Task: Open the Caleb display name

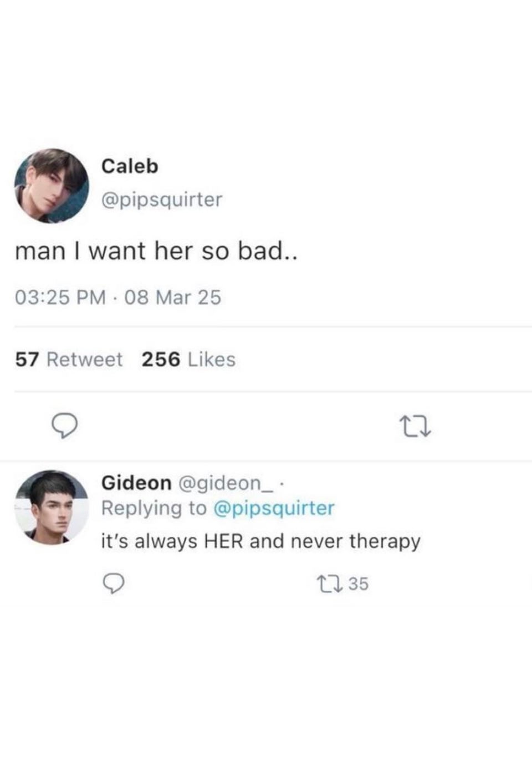Action: tap(130, 166)
